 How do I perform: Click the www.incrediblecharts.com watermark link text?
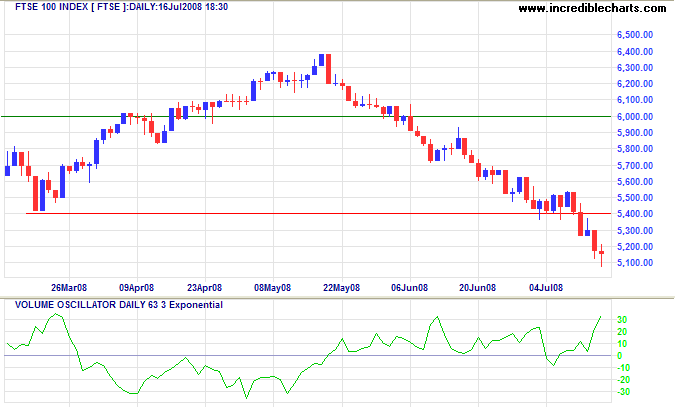pyautogui.click(x=592, y=8)
